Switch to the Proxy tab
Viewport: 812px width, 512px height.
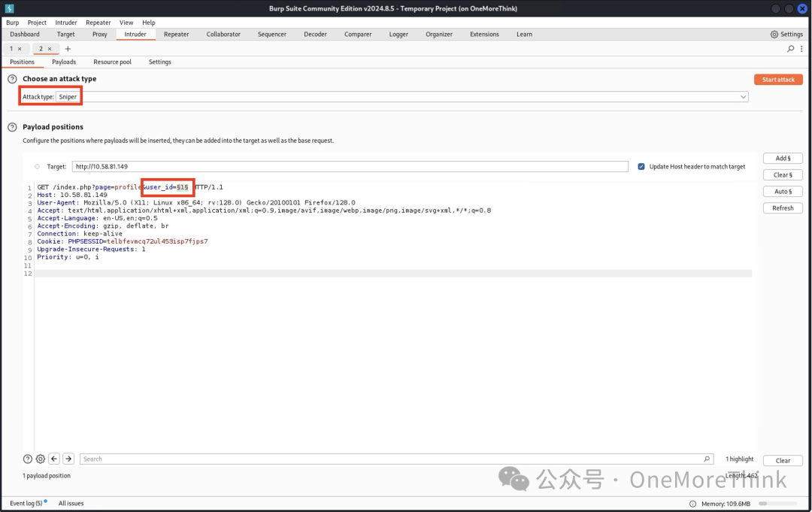pos(100,34)
